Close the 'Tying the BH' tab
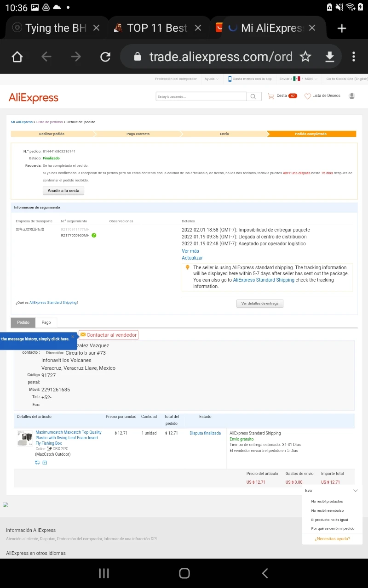 96,28
